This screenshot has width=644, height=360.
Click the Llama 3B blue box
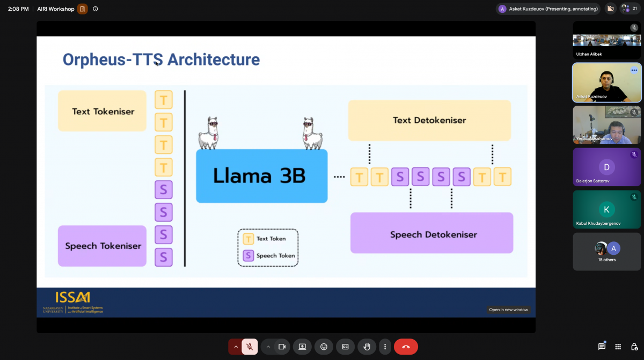coord(261,176)
